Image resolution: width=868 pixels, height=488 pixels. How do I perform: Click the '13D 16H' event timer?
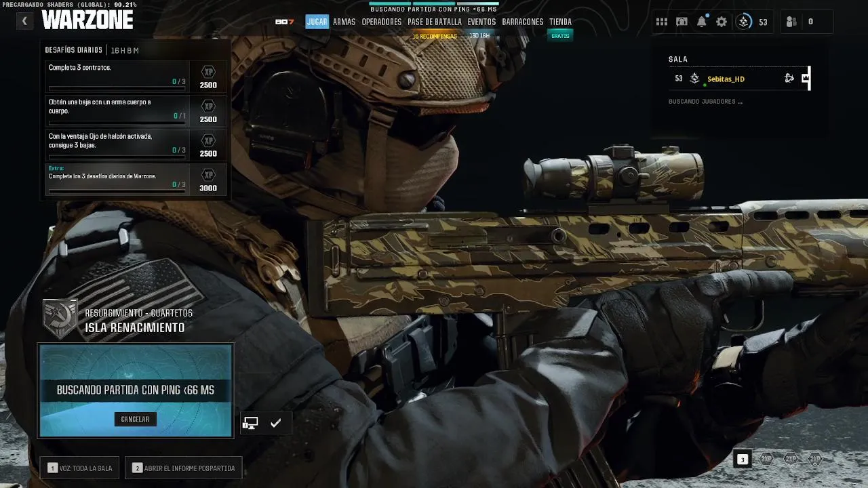(x=479, y=35)
